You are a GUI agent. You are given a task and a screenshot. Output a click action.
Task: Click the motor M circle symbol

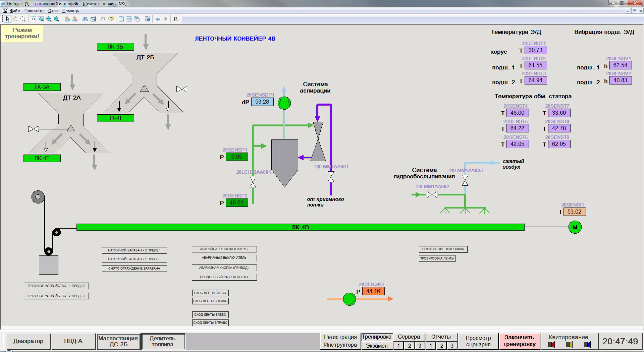tap(575, 227)
